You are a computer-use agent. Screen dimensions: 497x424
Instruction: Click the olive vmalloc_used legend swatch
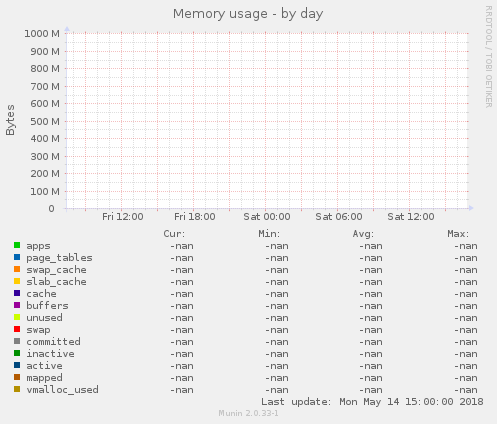point(17,389)
